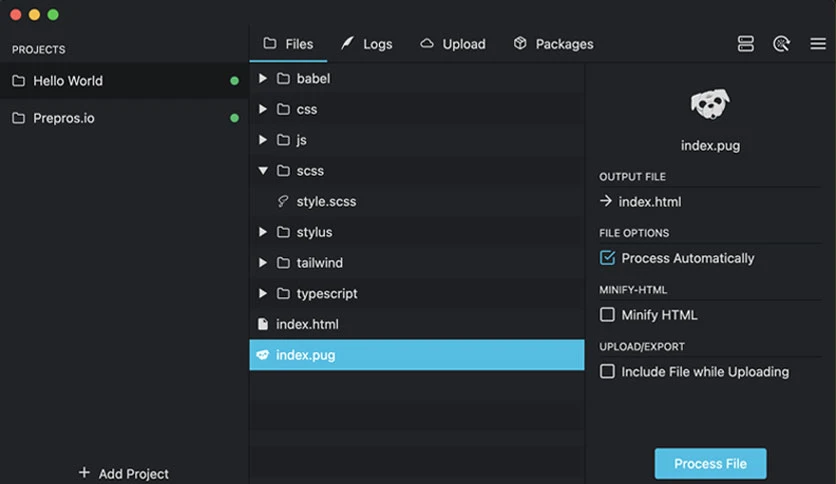This screenshot has width=836, height=484.
Task: Click the babel folder icon
Action: (x=283, y=78)
